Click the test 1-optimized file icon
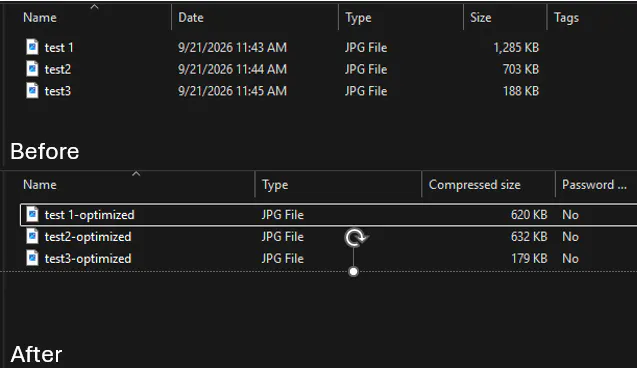Viewport: 637px width, 368px height. [32, 214]
